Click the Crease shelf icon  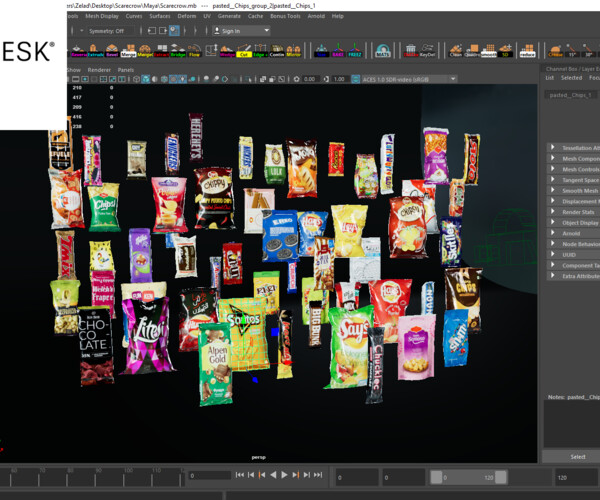point(555,50)
